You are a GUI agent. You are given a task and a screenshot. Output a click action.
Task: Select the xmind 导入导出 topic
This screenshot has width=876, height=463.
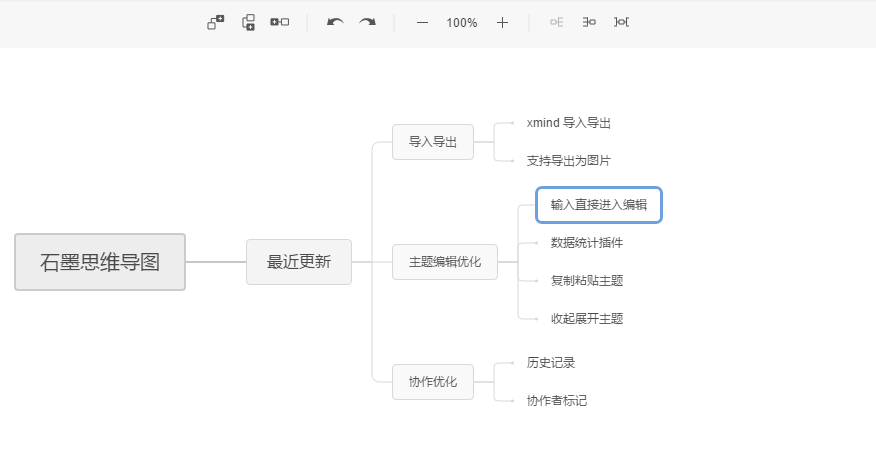[x=569, y=123]
